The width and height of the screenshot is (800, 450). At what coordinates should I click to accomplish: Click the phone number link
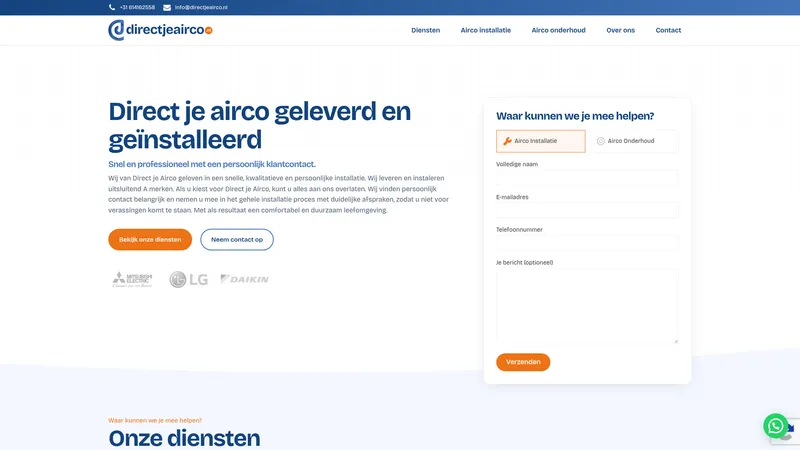[x=137, y=7]
